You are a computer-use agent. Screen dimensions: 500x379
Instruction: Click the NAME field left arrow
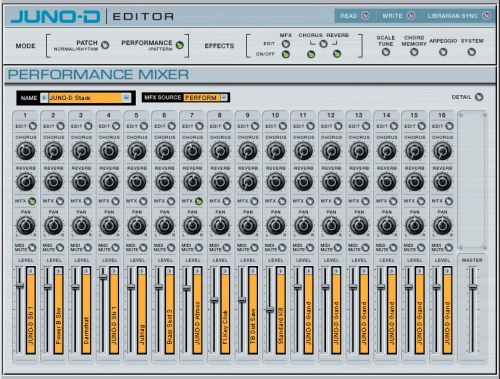point(44,98)
